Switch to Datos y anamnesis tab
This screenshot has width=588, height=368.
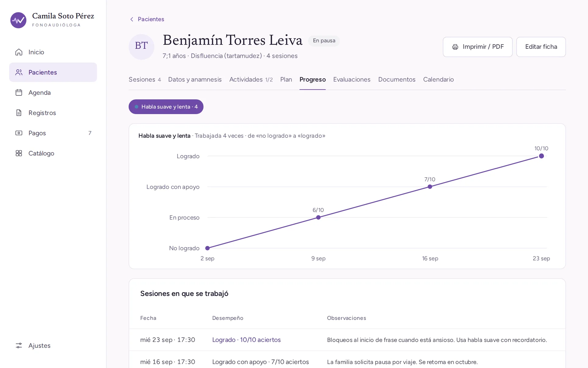click(x=195, y=79)
